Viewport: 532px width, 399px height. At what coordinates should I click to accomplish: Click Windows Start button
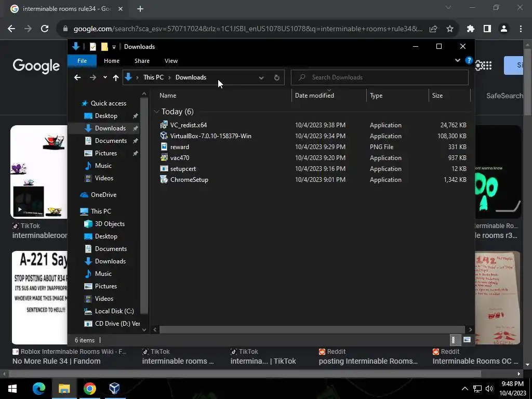[12, 388]
